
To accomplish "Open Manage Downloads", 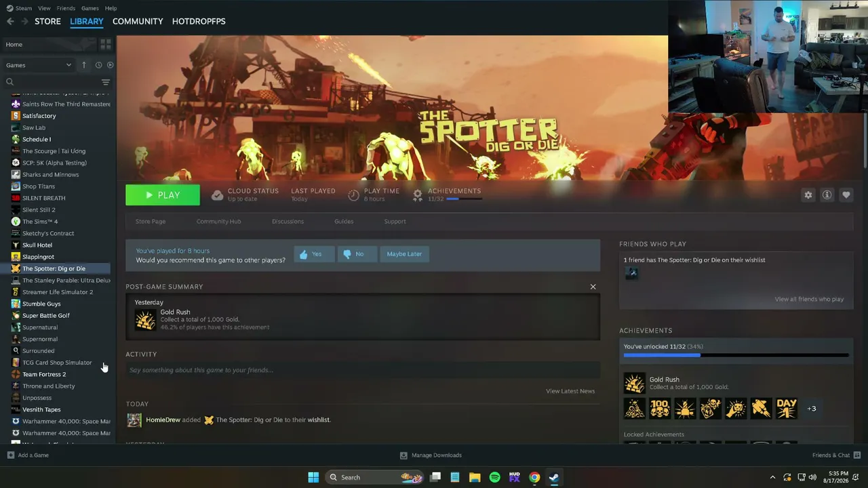I will (431, 455).
